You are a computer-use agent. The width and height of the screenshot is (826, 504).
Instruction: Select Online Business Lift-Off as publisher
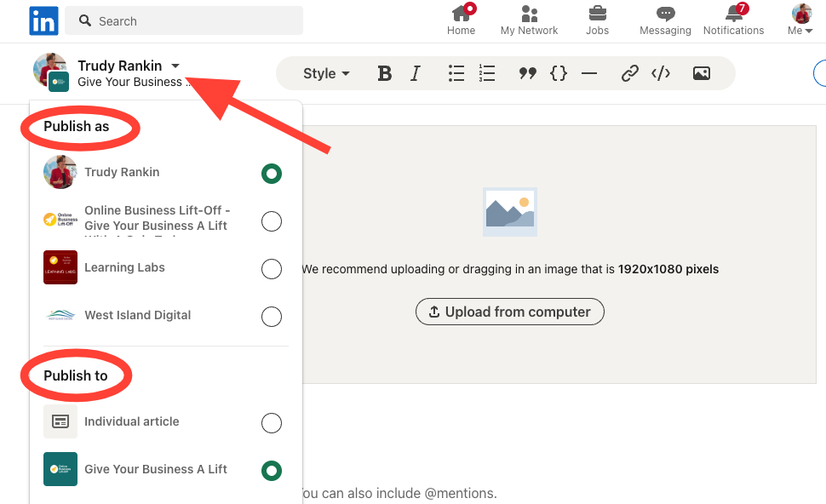pos(272,221)
